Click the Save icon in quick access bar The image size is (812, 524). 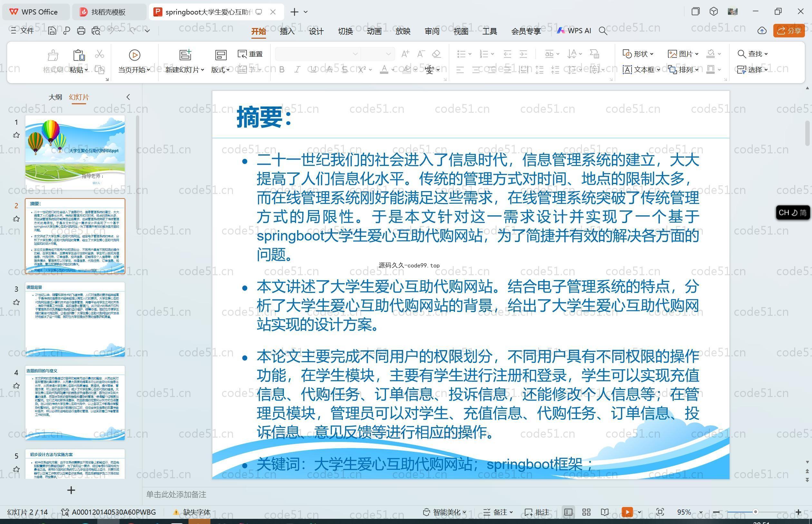pyautogui.click(x=52, y=31)
